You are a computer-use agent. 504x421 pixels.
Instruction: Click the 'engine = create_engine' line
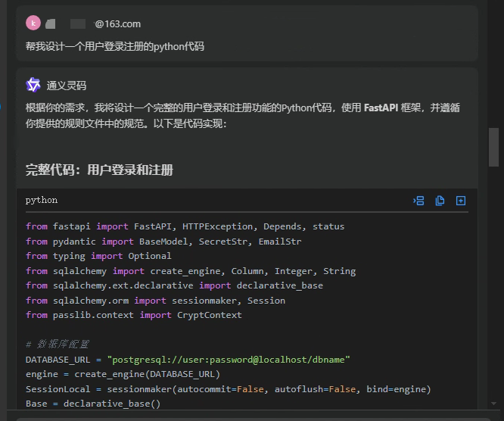(x=123, y=374)
